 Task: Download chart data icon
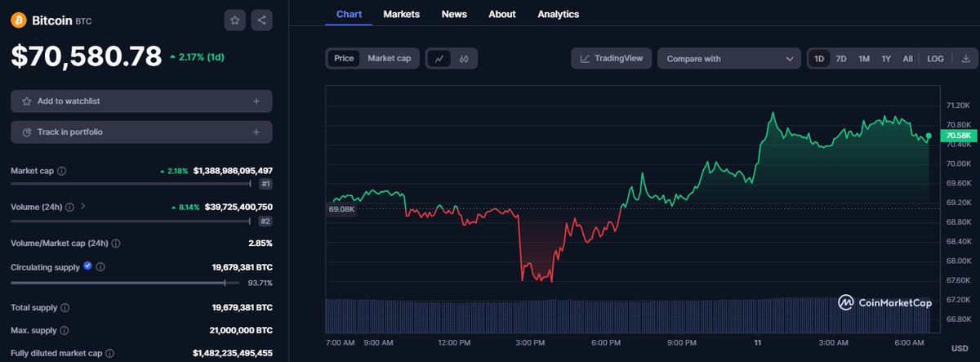(x=965, y=59)
